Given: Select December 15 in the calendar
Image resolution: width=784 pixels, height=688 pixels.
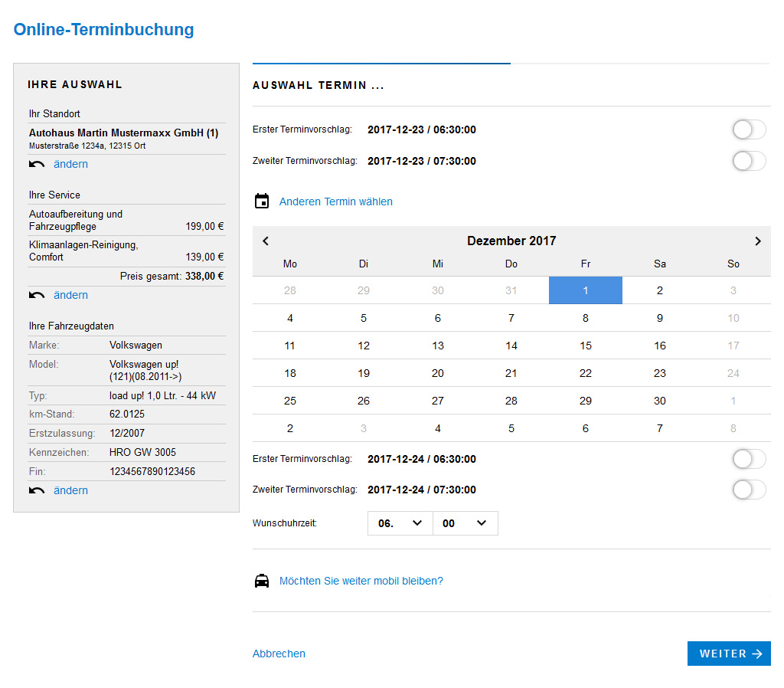Looking at the screenshot, I should tap(586, 346).
